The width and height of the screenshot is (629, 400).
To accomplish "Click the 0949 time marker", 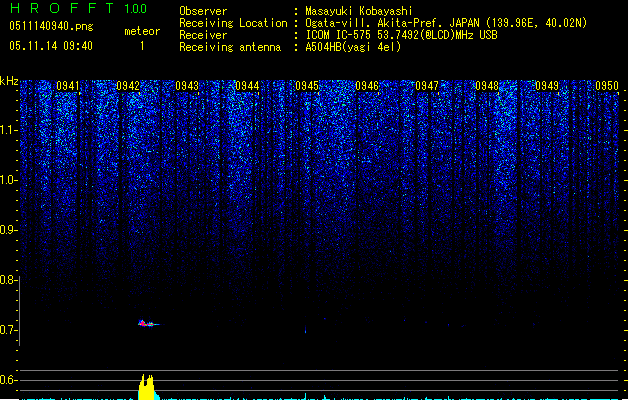I will [547, 86].
